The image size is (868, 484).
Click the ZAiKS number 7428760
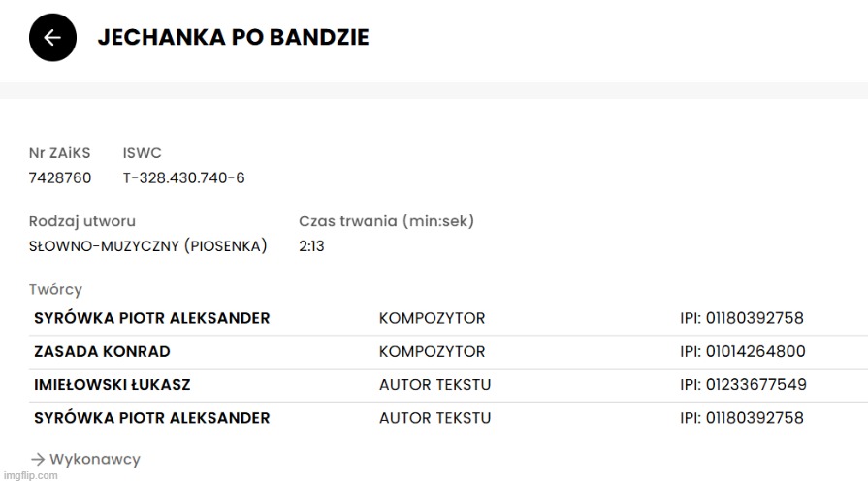(x=60, y=178)
